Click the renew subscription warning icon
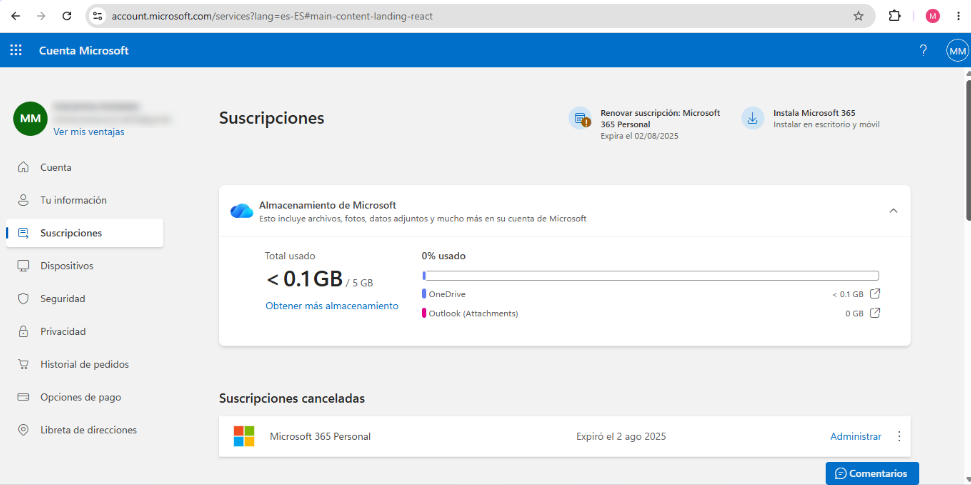Viewport: 971px width, 485px height. click(580, 118)
